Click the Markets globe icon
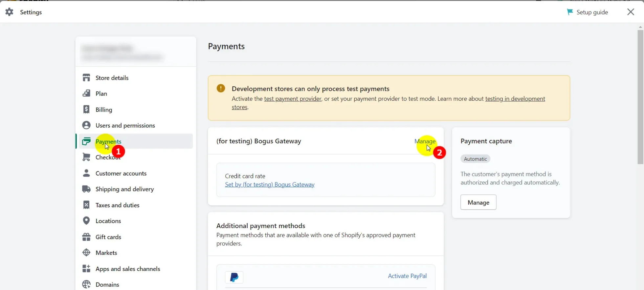644x290 pixels. (86, 253)
